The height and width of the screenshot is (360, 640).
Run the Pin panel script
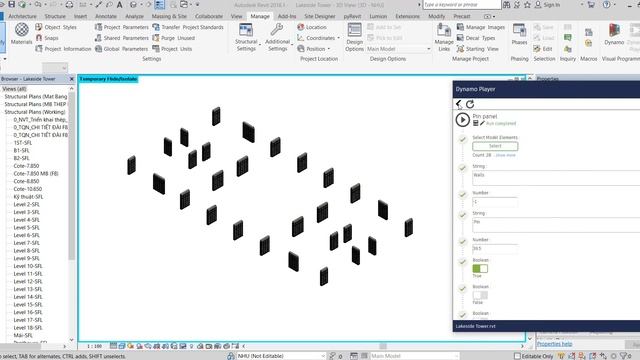(462, 120)
